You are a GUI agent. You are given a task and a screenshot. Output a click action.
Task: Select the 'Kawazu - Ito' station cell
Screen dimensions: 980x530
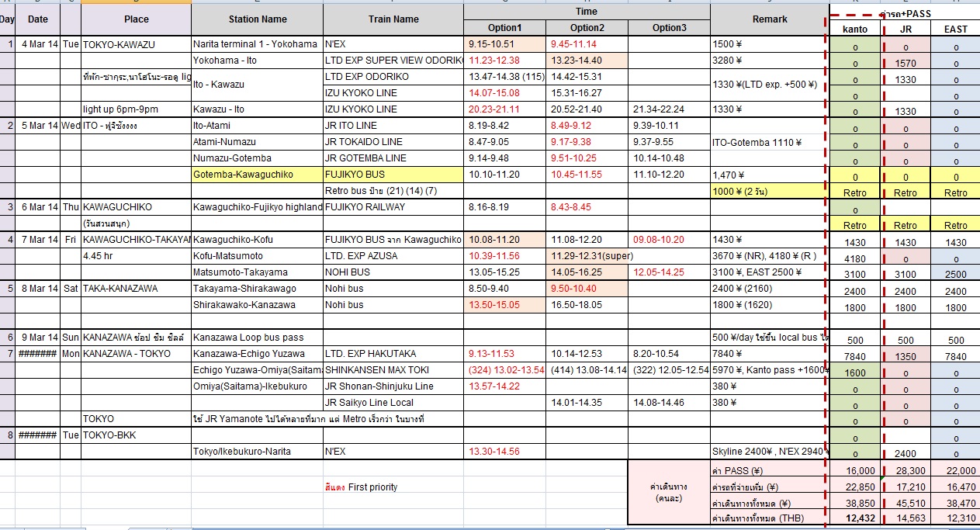point(258,109)
